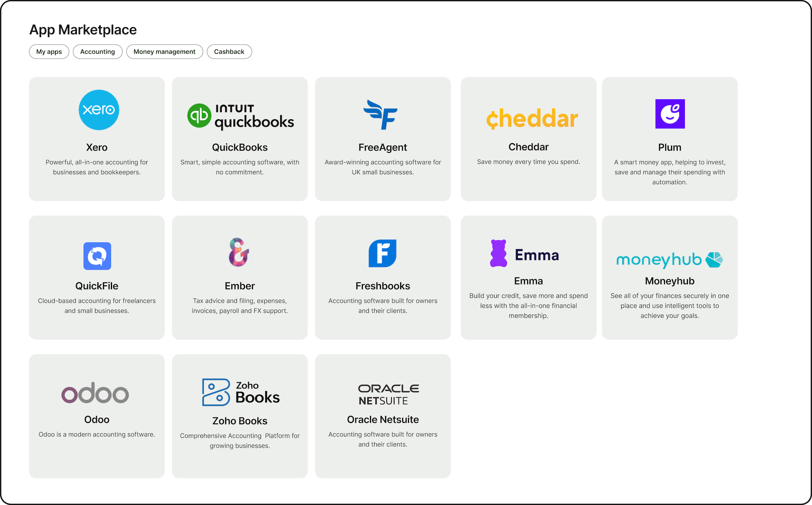Open the Oracle Netsuite title link
The height and width of the screenshot is (505, 812).
tap(383, 420)
